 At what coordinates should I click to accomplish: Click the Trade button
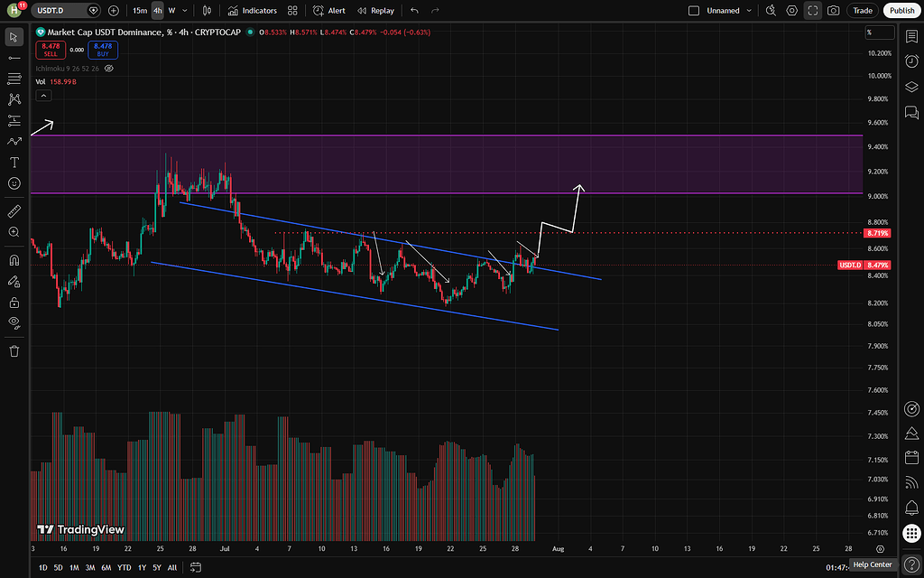[863, 11]
